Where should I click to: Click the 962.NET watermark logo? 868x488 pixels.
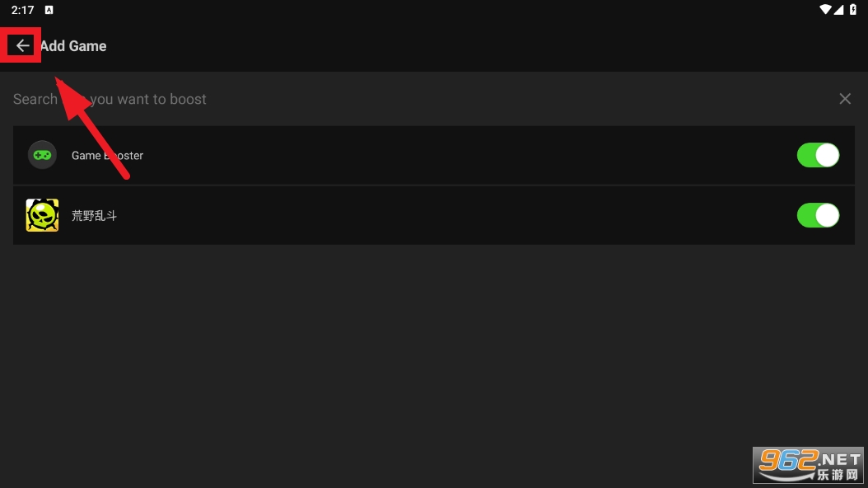[x=808, y=465]
